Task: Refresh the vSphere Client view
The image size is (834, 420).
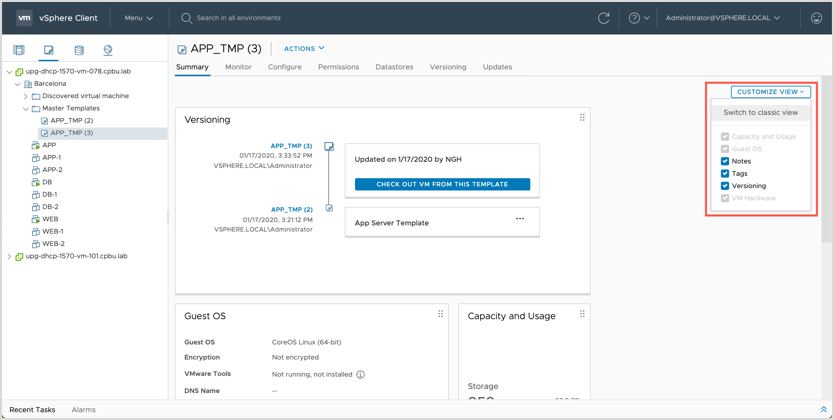Action: [x=603, y=18]
